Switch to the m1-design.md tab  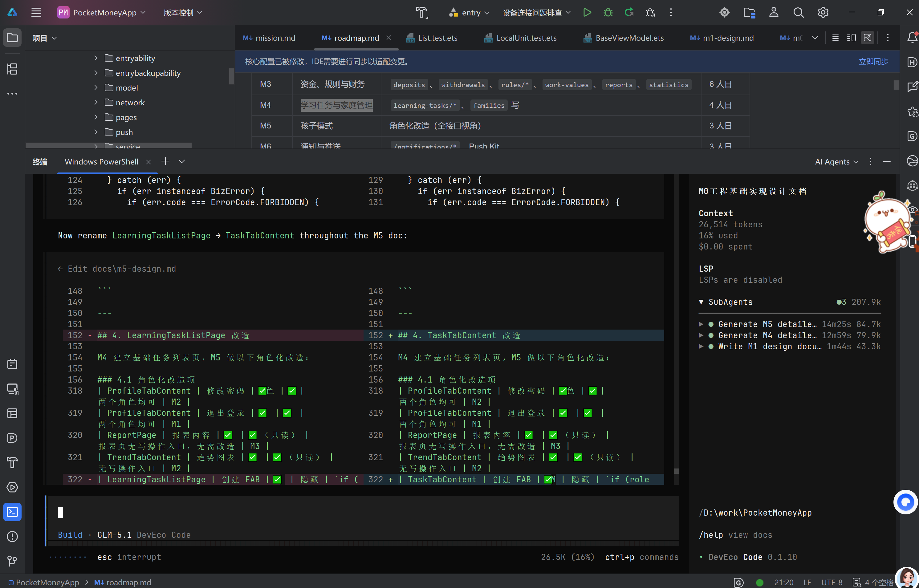722,38
